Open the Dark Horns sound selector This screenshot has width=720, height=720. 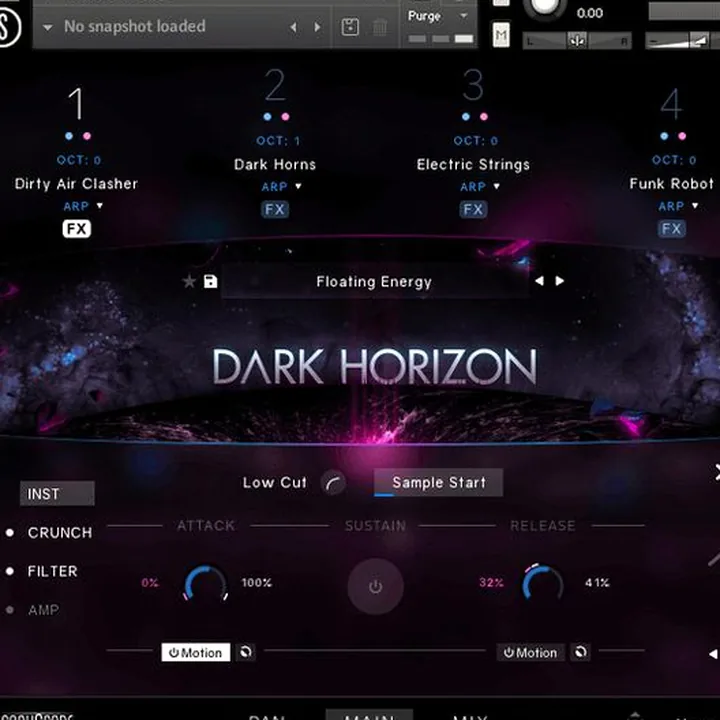tap(275, 164)
